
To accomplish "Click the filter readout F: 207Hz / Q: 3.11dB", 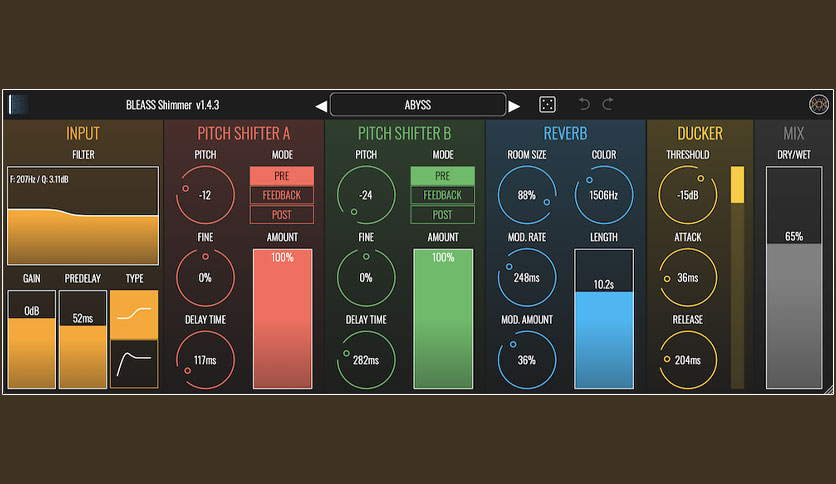I will [x=39, y=180].
